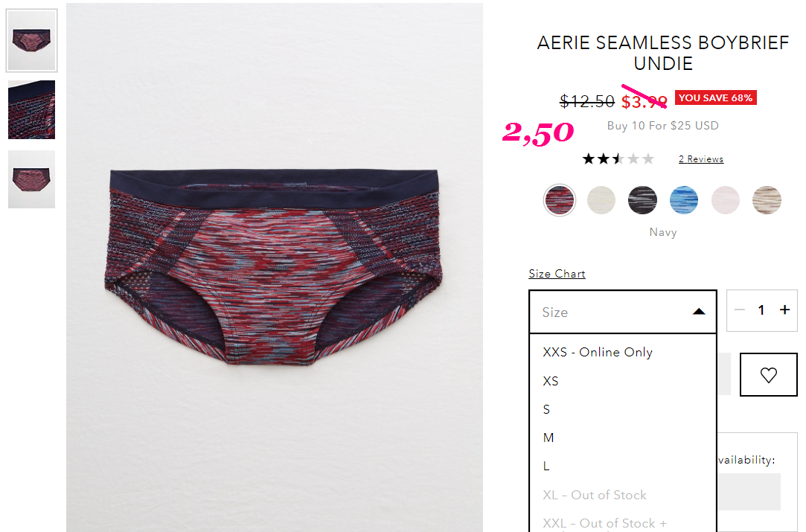Image resolution: width=806 pixels, height=532 pixels.
Task: View the third back-view thumbnail
Action: tap(31, 179)
